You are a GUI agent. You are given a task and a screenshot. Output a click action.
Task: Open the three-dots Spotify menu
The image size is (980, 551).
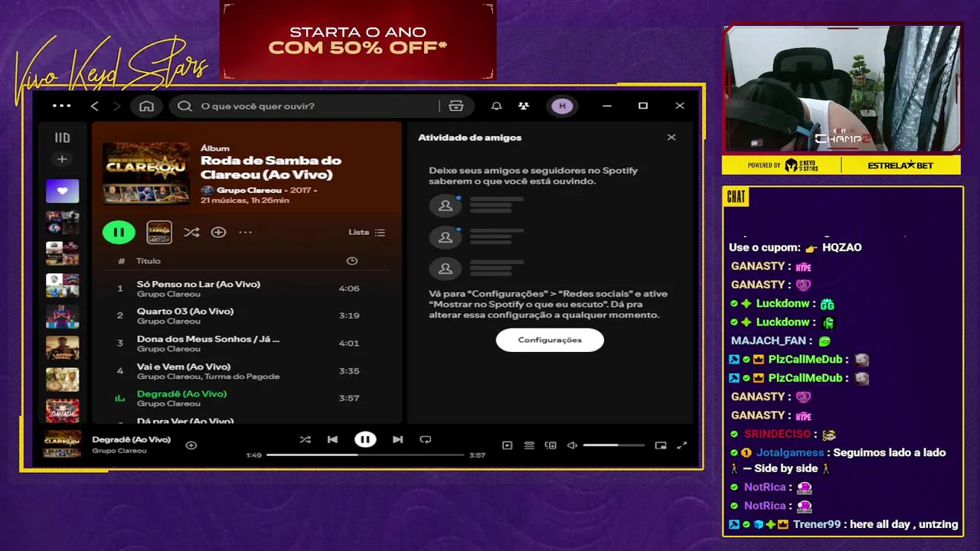61,106
